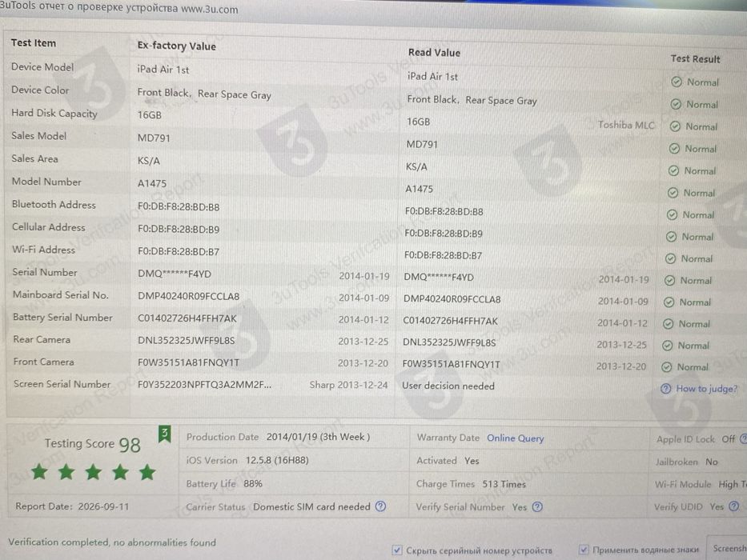Click the Verify Serial Number help icon
The image size is (747, 560).
[x=537, y=506]
